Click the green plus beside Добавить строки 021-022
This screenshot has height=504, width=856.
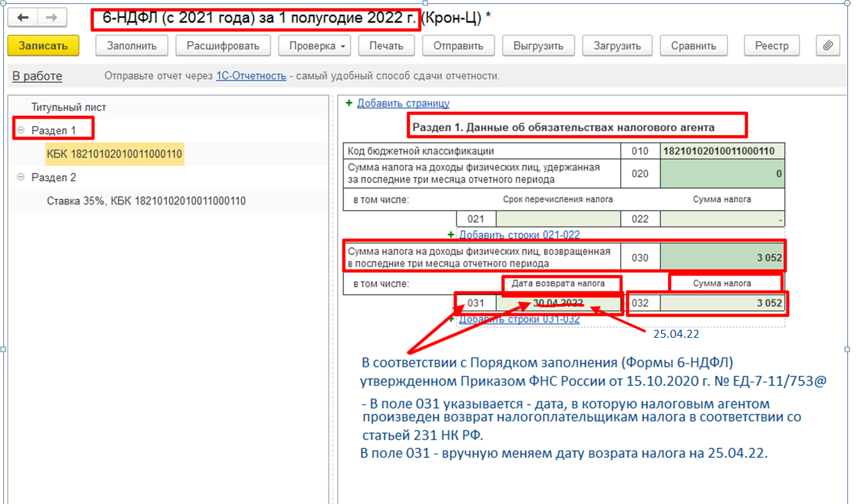[x=451, y=234]
